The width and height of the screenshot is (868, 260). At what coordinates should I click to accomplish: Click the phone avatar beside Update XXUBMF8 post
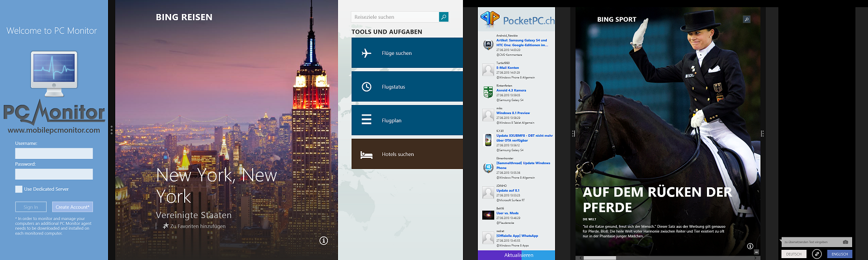pyautogui.click(x=488, y=140)
